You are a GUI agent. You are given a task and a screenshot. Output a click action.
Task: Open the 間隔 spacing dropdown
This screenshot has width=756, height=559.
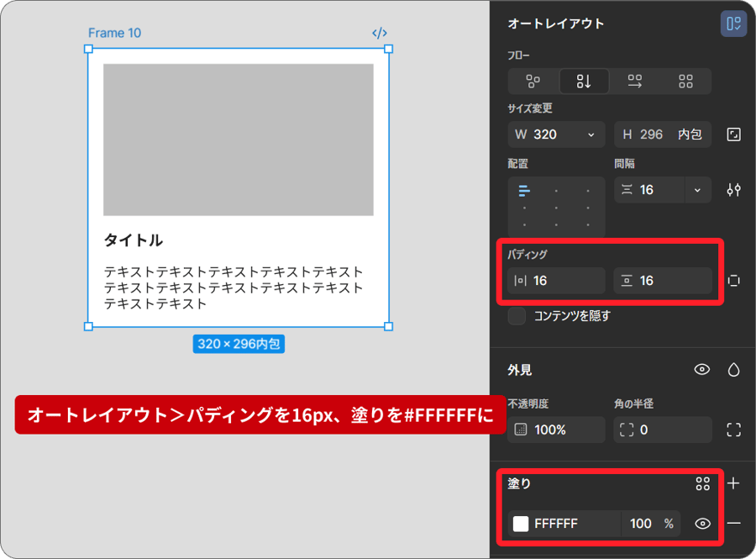[x=696, y=190]
